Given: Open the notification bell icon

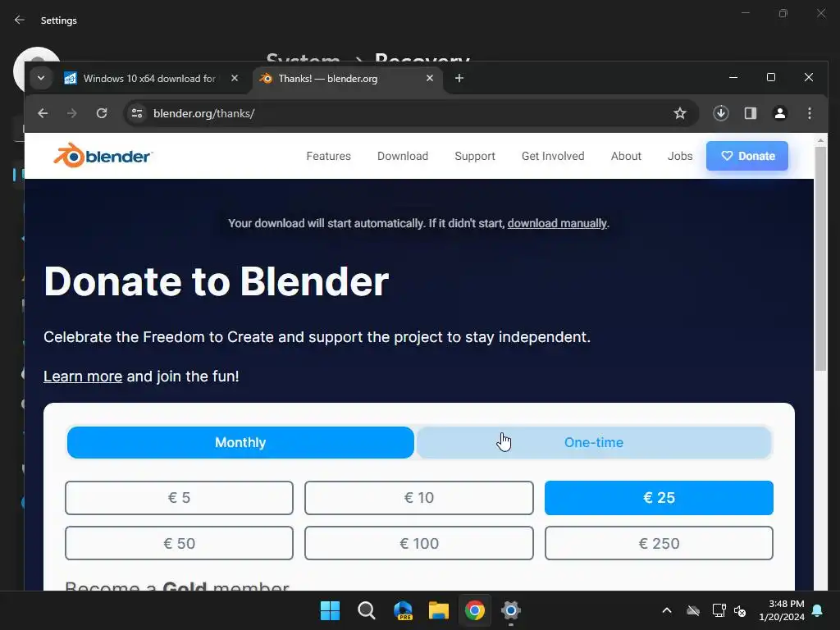Looking at the screenshot, I should (x=818, y=610).
